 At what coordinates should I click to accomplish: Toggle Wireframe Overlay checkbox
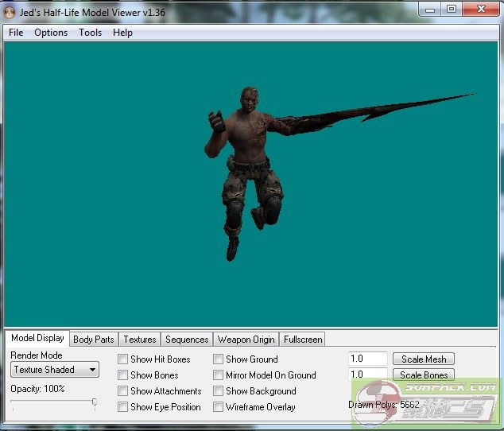218,407
